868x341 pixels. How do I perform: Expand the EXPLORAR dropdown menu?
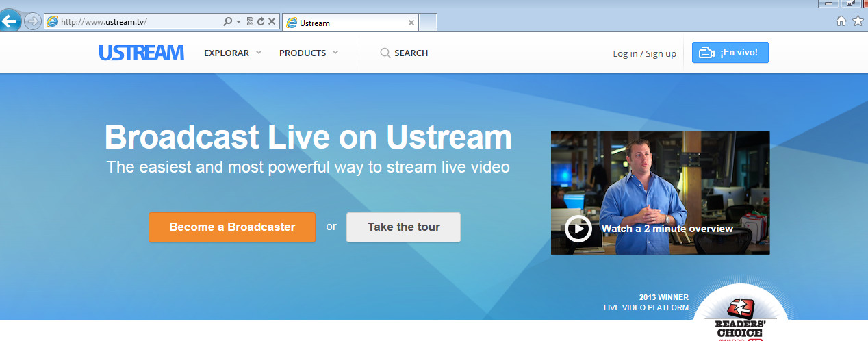(x=233, y=53)
